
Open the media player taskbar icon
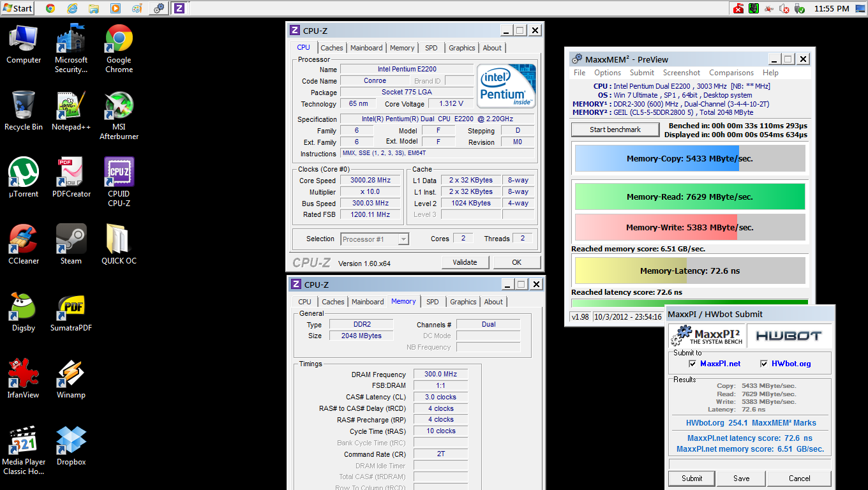pos(115,8)
